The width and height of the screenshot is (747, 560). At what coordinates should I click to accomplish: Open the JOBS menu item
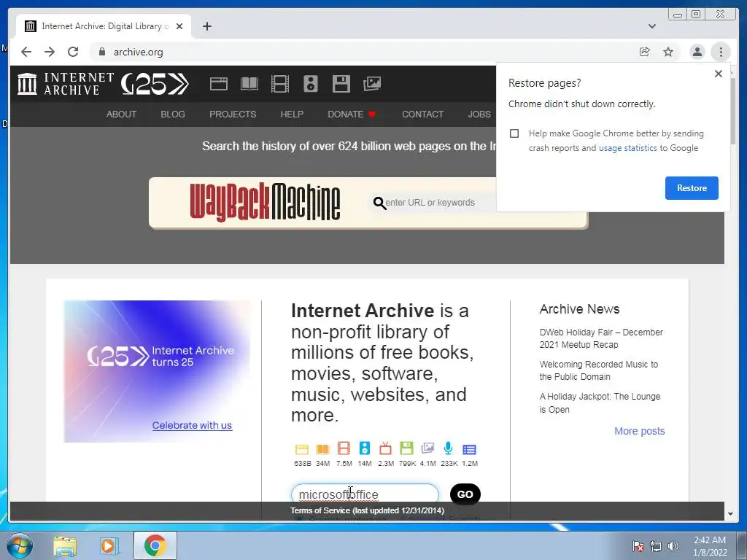[x=479, y=114]
